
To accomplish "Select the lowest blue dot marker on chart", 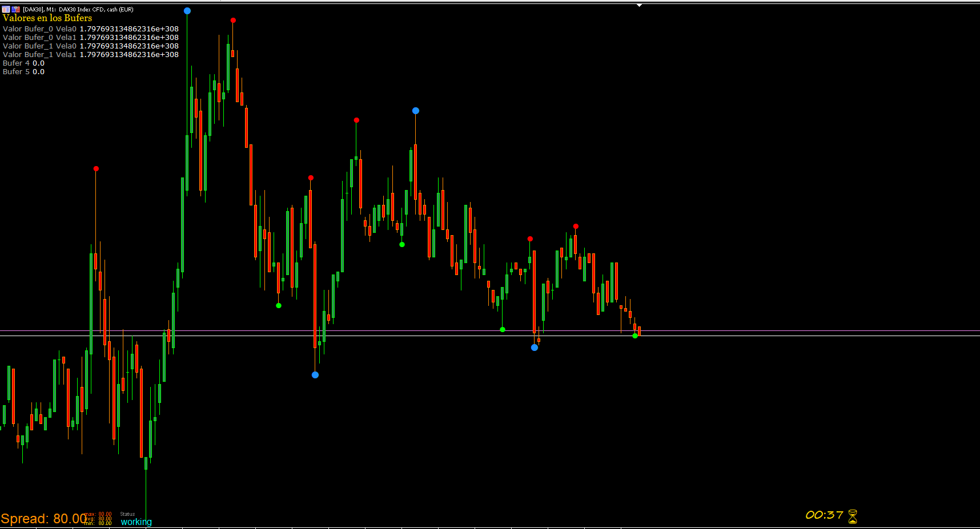I will click(x=315, y=375).
